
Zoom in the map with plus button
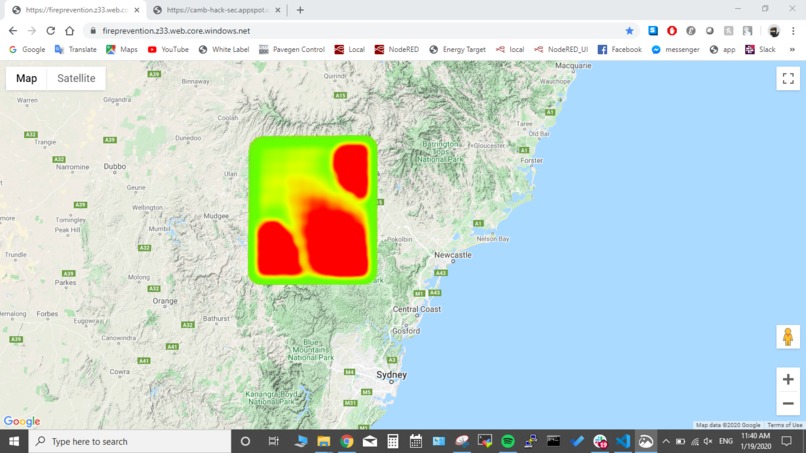[x=788, y=379]
